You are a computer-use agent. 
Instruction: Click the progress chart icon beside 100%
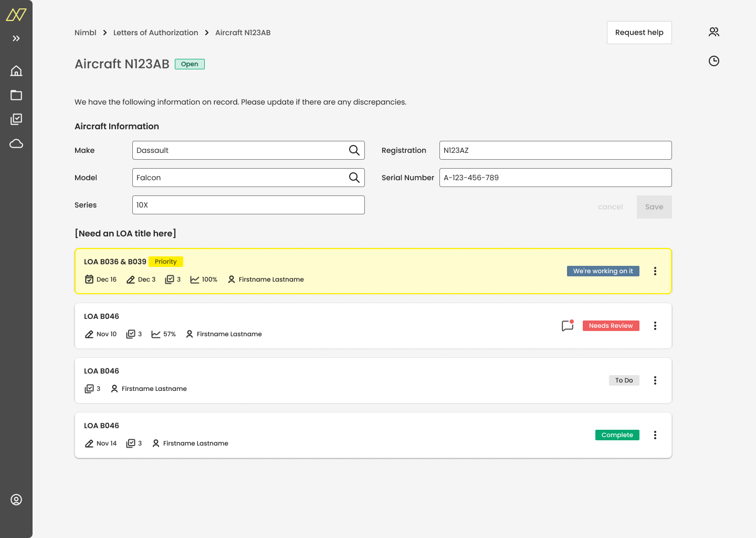point(195,280)
